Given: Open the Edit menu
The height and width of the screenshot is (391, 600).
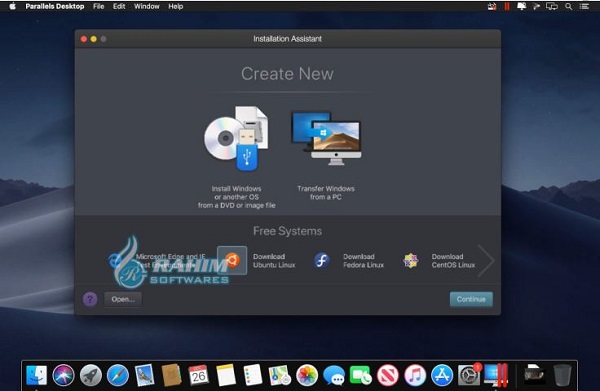Looking at the screenshot, I should click(119, 7).
